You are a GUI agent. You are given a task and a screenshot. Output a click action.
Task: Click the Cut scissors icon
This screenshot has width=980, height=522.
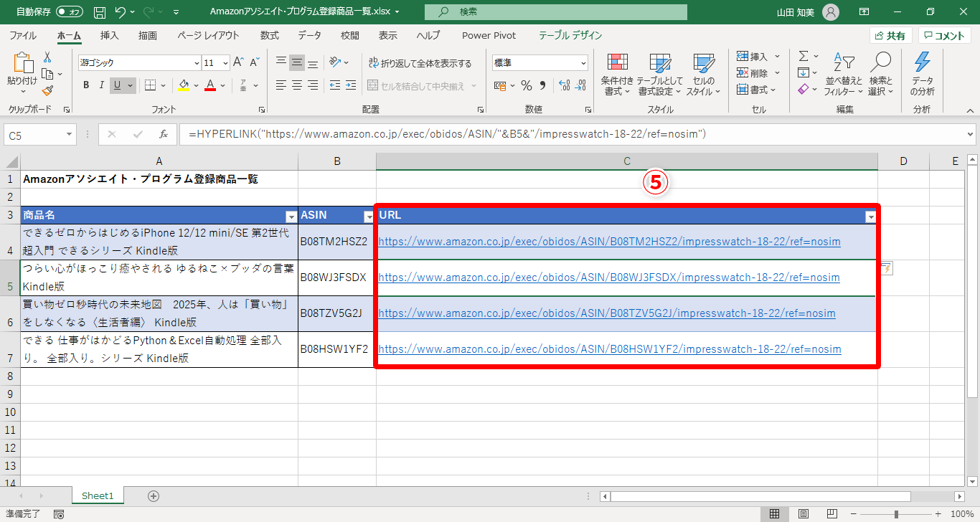pos(47,57)
